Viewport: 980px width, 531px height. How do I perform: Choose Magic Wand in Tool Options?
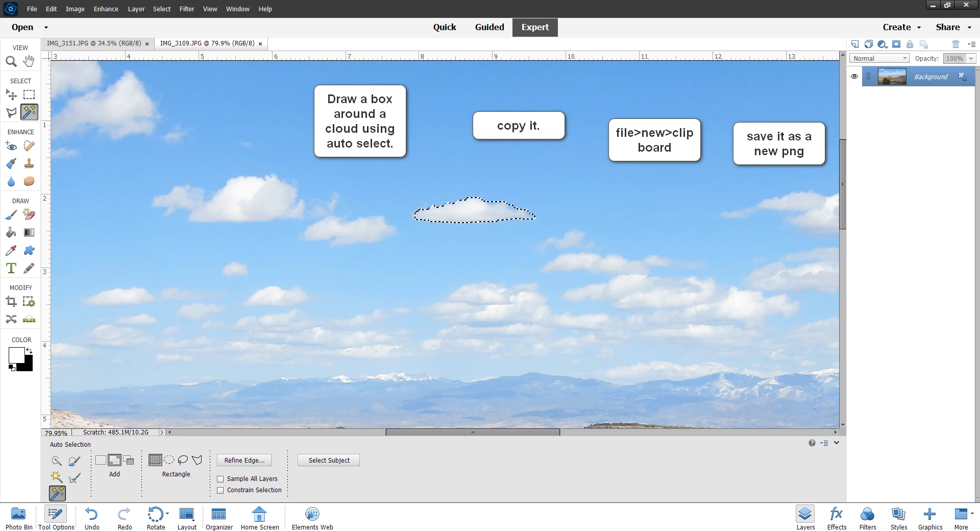coord(57,477)
